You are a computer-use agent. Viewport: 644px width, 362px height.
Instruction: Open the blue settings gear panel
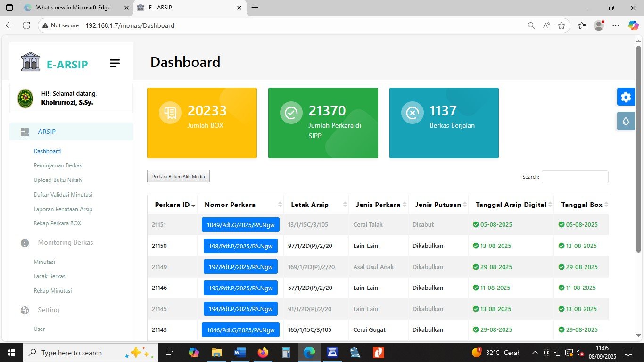click(x=626, y=97)
